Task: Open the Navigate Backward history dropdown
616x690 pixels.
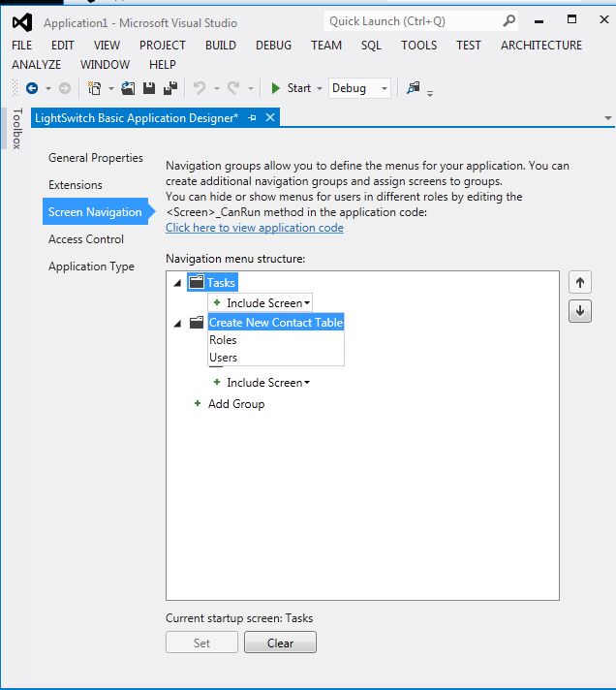Action: [x=48, y=88]
